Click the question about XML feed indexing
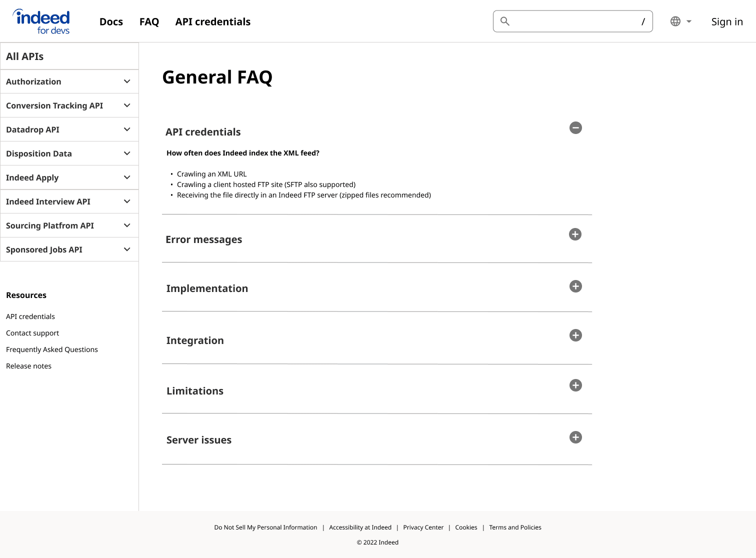The height and width of the screenshot is (558, 756). [x=243, y=153]
